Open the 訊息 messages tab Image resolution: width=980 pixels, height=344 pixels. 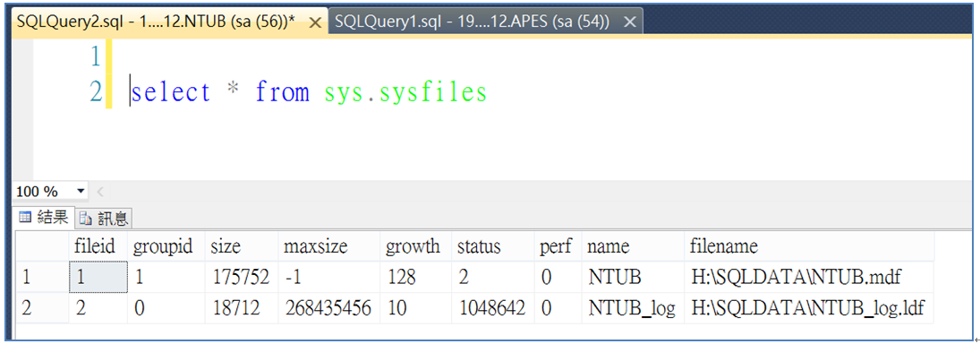coord(104,219)
